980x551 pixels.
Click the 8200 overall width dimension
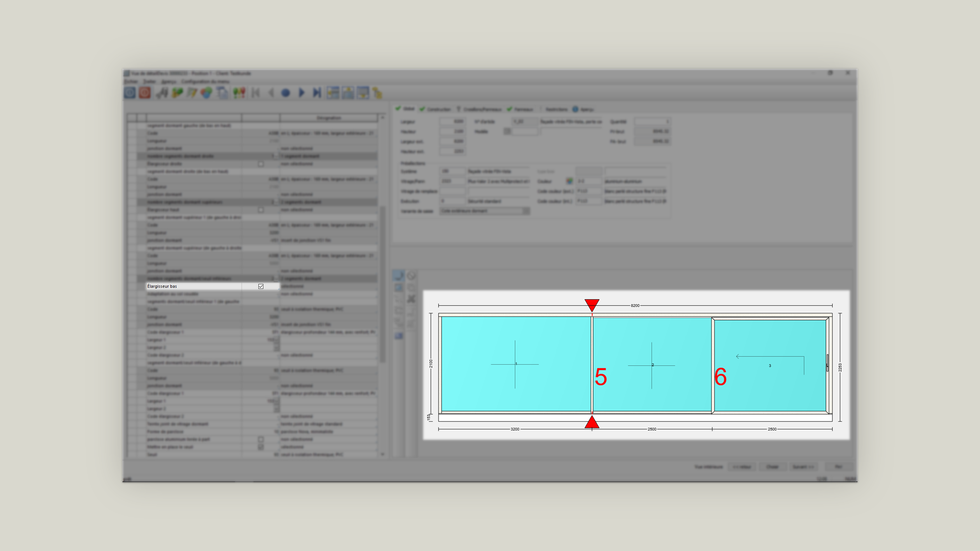pos(635,306)
